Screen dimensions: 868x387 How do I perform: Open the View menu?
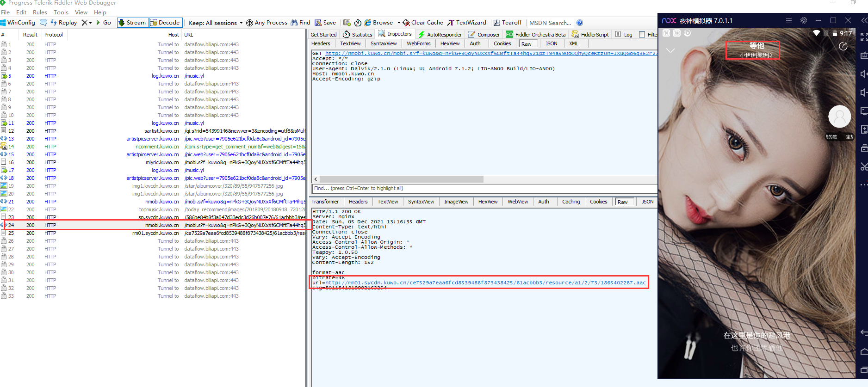point(81,12)
